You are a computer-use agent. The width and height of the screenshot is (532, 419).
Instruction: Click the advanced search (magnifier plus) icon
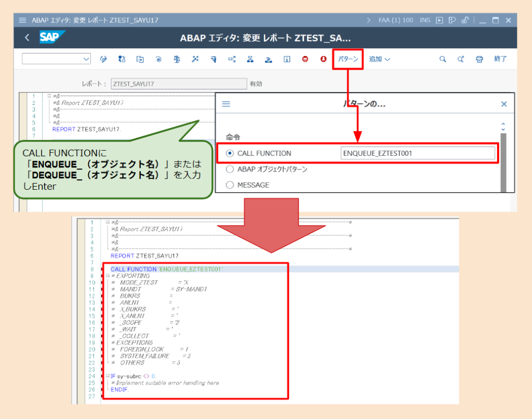pos(460,59)
